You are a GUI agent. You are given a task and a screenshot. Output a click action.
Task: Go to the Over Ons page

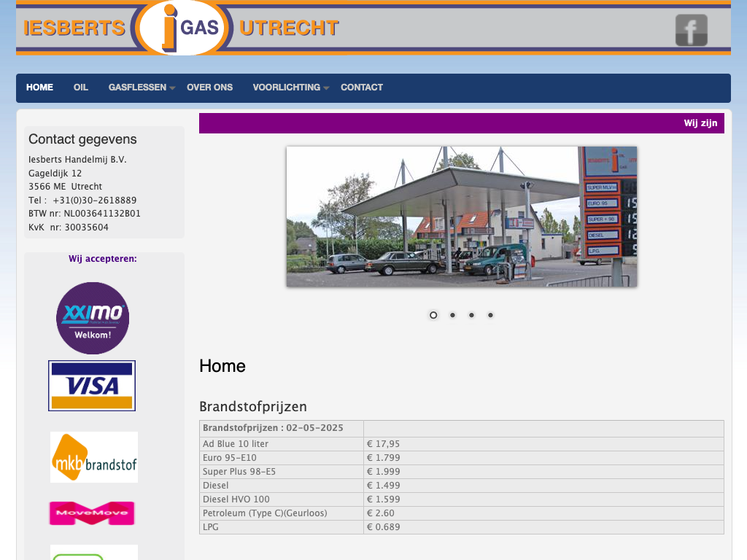[x=209, y=87]
